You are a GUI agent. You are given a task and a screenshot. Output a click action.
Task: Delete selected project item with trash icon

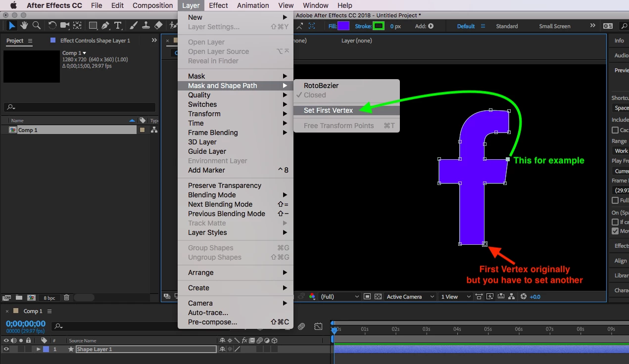pos(66,298)
